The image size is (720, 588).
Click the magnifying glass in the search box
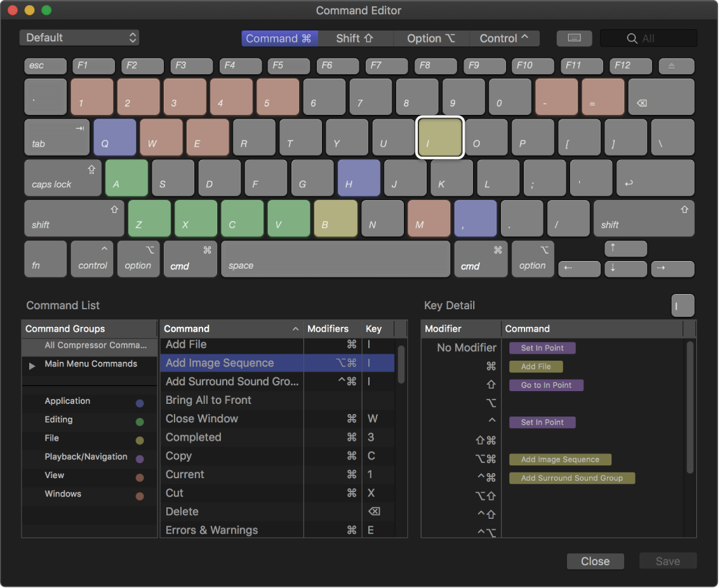click(x=632, y=38)
